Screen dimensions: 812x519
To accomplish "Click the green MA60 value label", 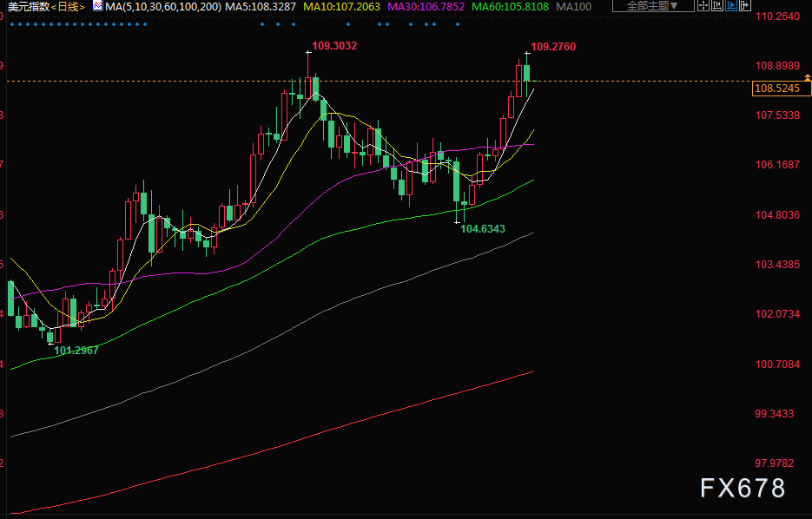I will click(x=512, y=6).
